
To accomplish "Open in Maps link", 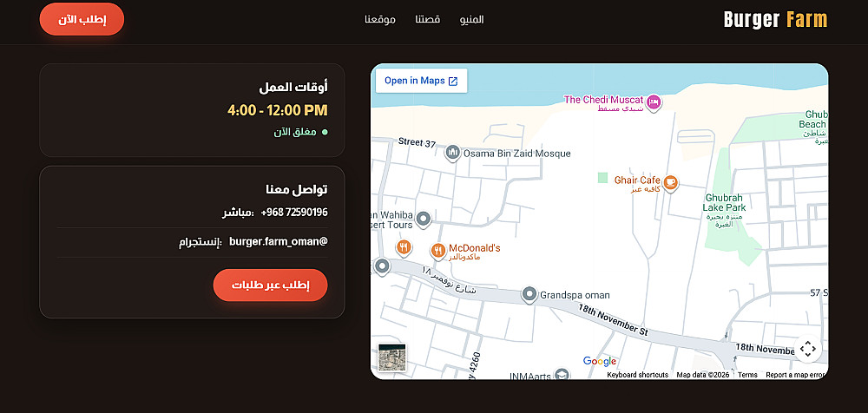I will click(421, 81).
